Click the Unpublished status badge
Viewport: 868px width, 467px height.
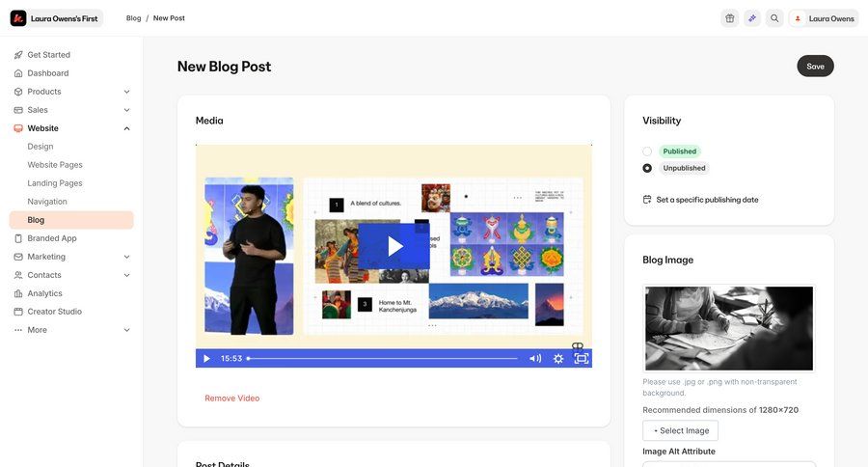click(684, 168)
